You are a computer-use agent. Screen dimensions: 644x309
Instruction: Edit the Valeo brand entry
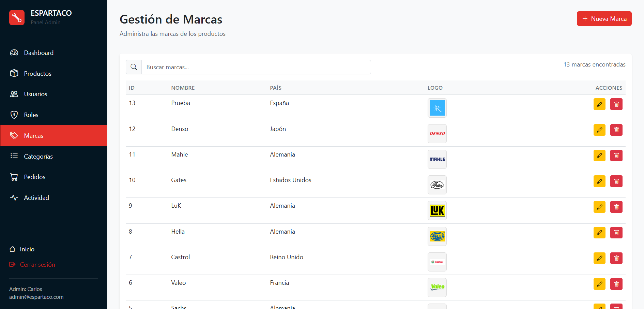(599, 284)
